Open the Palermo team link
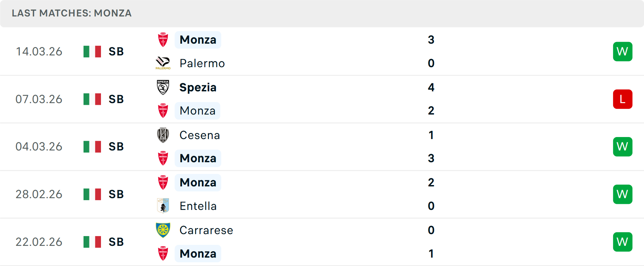 [202, 63]
